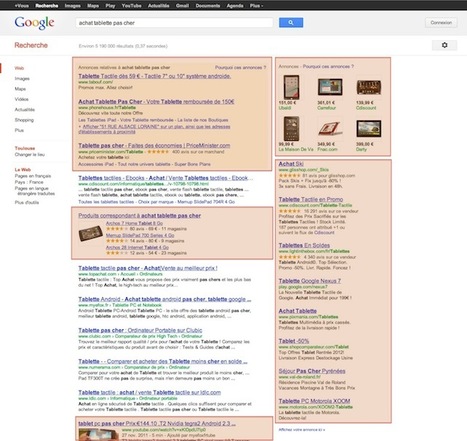Expand the 51 RUE ALSACE LORAINE plan link
467x441 pixels.
click(154, 129)
